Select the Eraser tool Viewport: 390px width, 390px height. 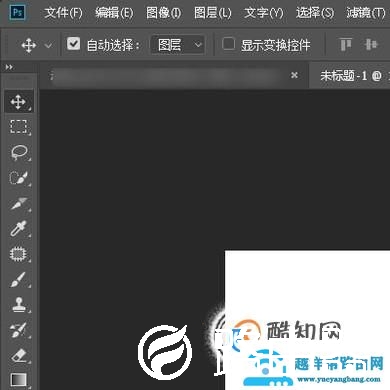19,355
